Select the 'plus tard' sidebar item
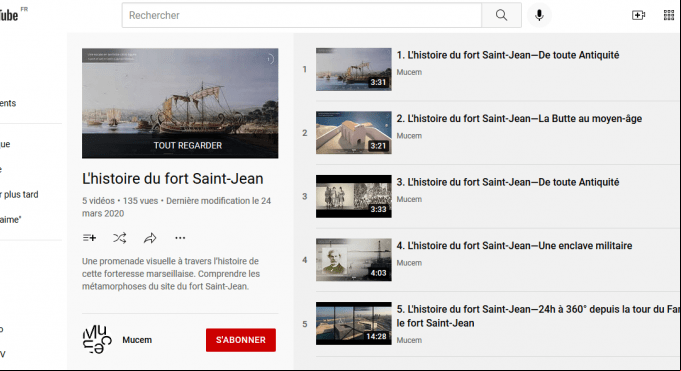Screen dimensions: 681x371 click(x=19, y=194)
